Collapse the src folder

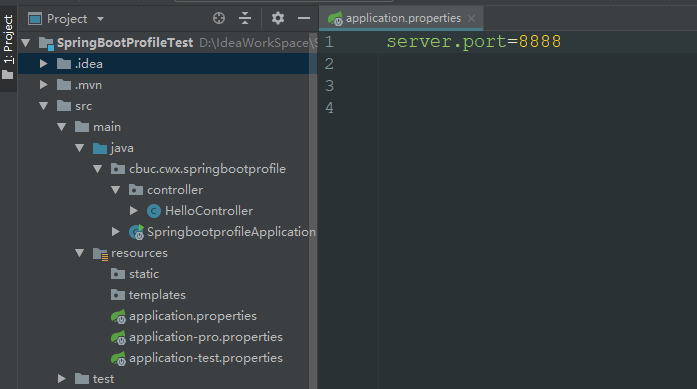pyautogui.click(x=44, y=106)
